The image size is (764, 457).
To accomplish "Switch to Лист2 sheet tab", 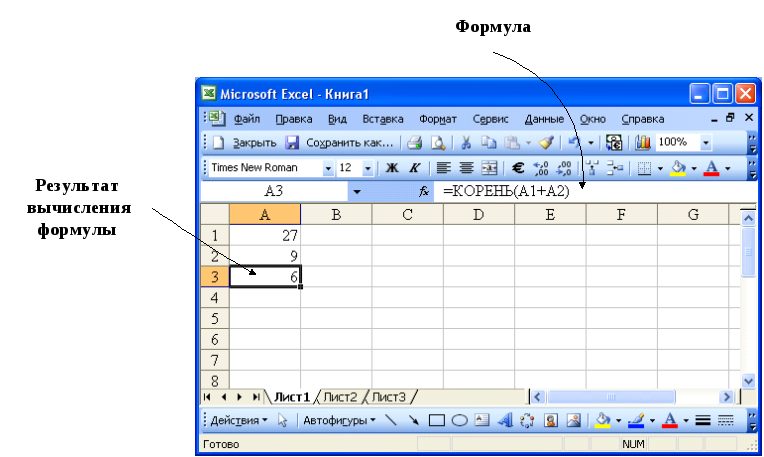I will 340,397.
